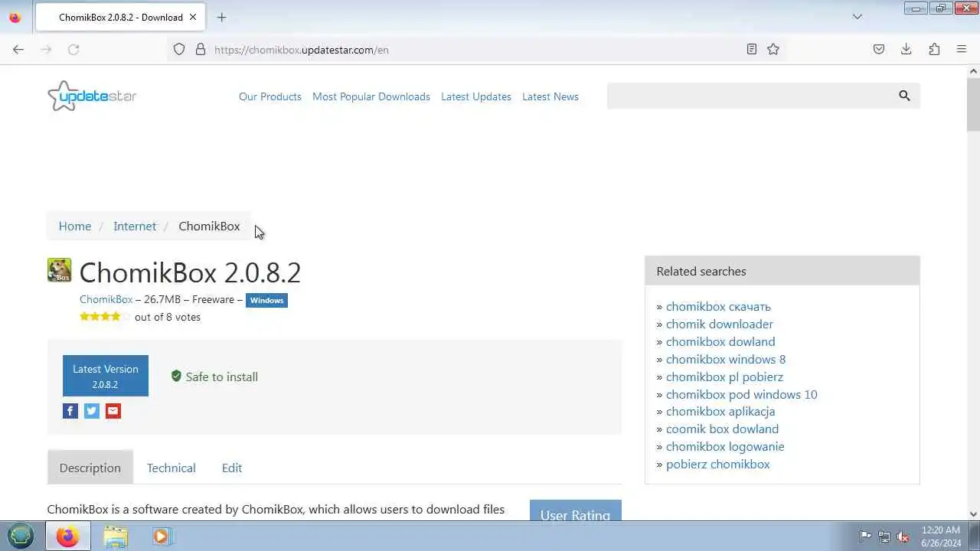Click the search magnifier icon

coord(904,96)
